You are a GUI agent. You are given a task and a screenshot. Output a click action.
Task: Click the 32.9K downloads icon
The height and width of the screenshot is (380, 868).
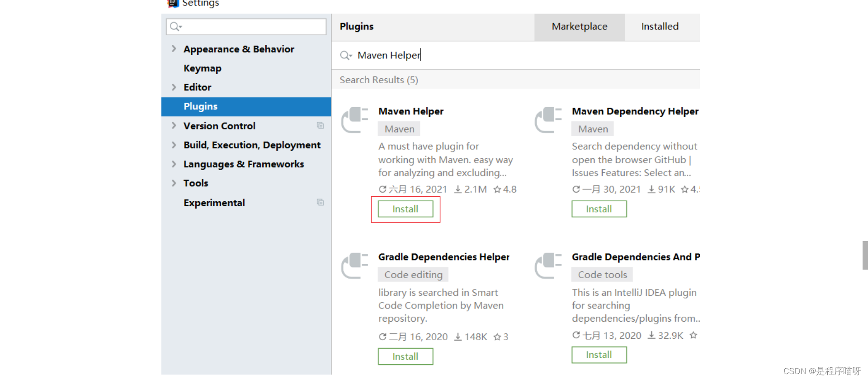coord(651,335)
